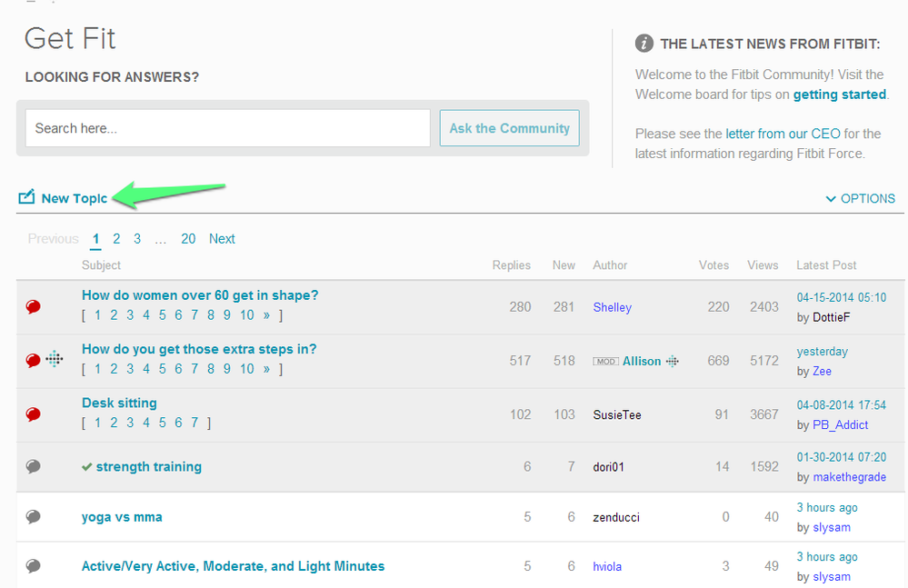908x588 pixels.
Task: Click the Replies column header
Action: tap(512, 265)
